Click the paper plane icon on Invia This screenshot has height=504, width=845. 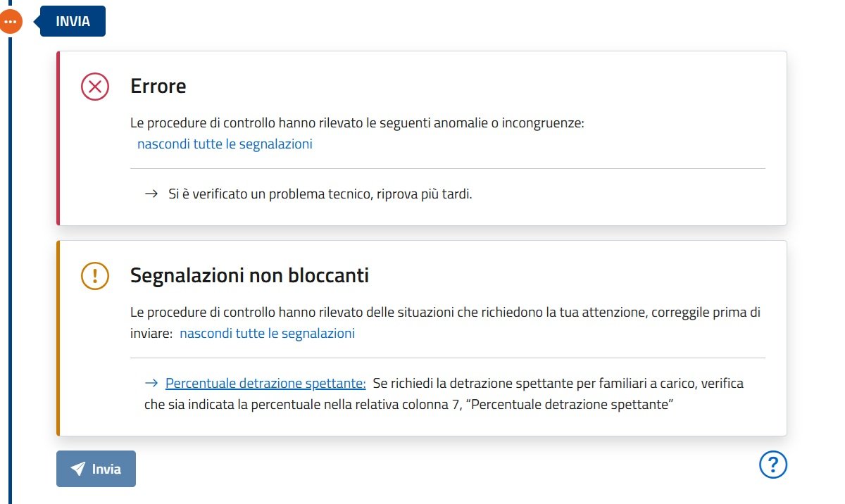tap(78, 469)
